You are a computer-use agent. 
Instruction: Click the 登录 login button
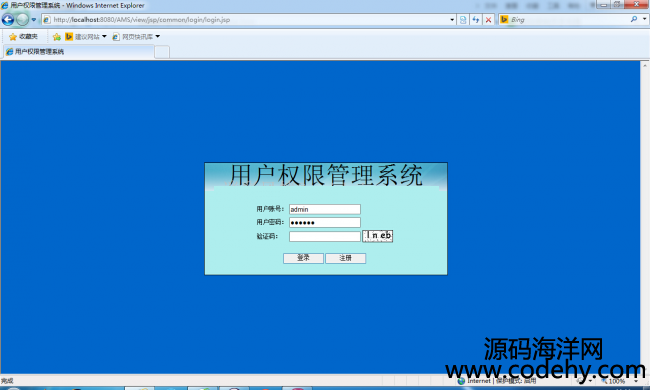click(303, 258)
